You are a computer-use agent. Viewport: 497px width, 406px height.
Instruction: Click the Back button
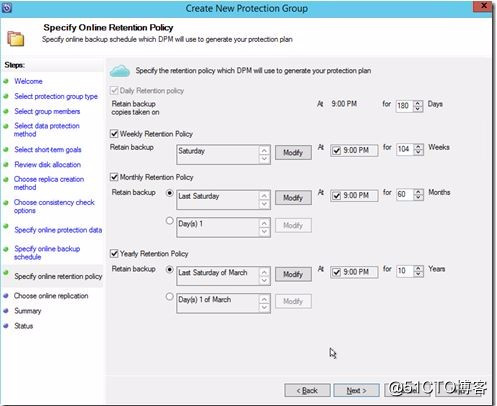pyautogui.click(x=307, y=390)
